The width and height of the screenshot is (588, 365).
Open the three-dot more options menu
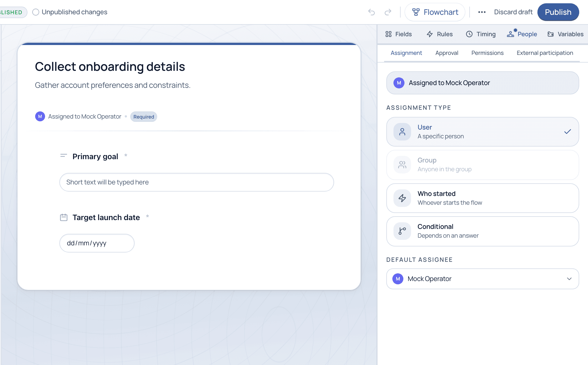pos(482,12)
